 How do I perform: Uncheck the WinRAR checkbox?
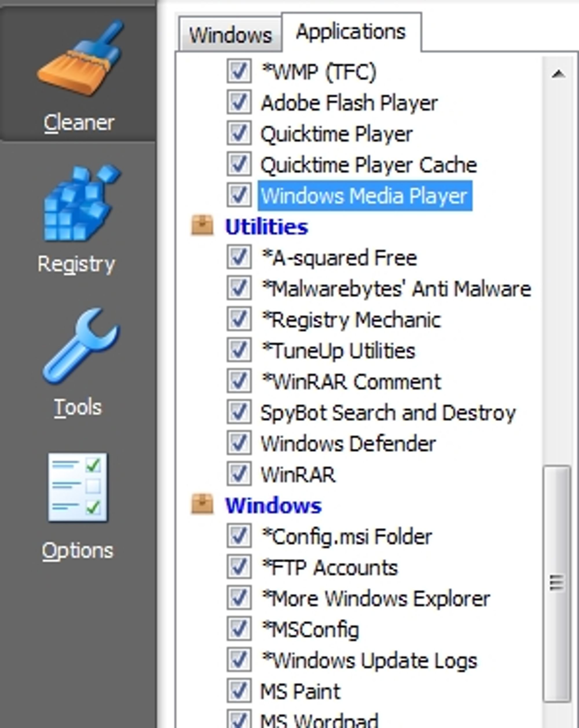(239, 474)
